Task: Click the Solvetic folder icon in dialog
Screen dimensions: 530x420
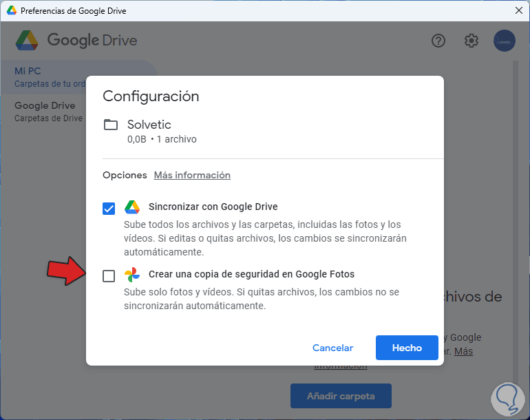Action: point(111,125)
